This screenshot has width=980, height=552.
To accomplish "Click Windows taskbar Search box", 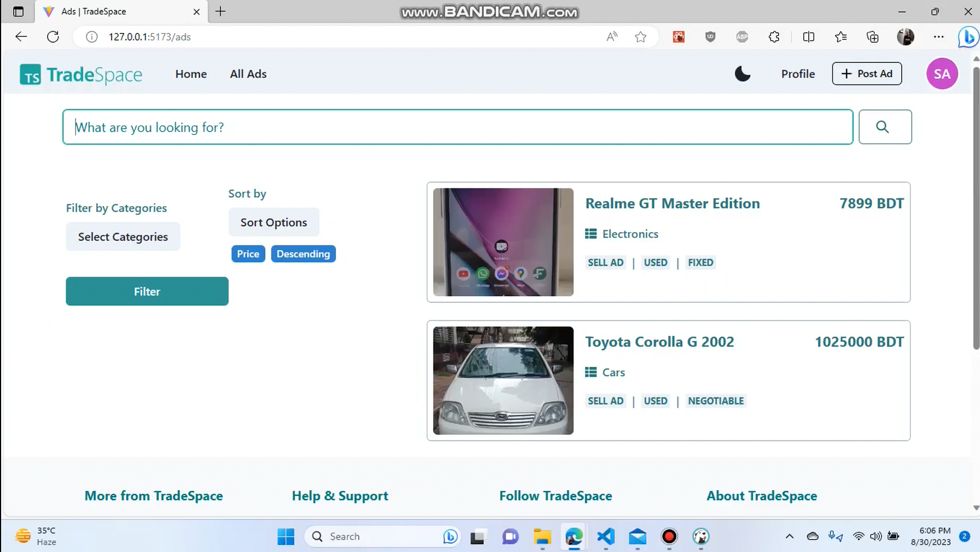I will [x=382, y=537].
